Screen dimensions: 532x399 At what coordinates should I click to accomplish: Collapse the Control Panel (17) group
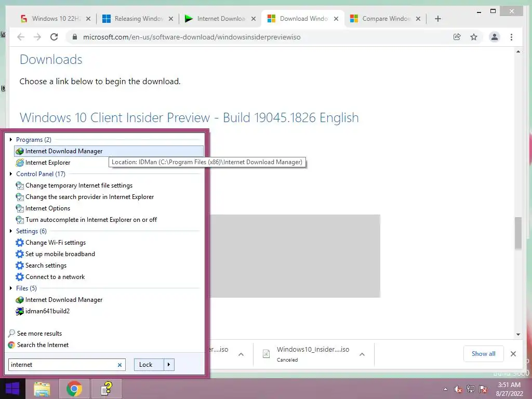(x=11, y=174)
